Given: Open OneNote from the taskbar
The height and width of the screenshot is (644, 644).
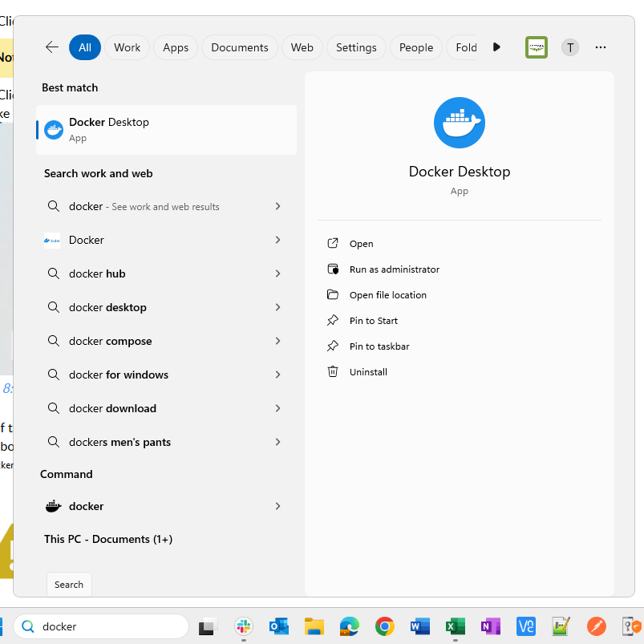Looking at the screenshot, I should point(491,626).
